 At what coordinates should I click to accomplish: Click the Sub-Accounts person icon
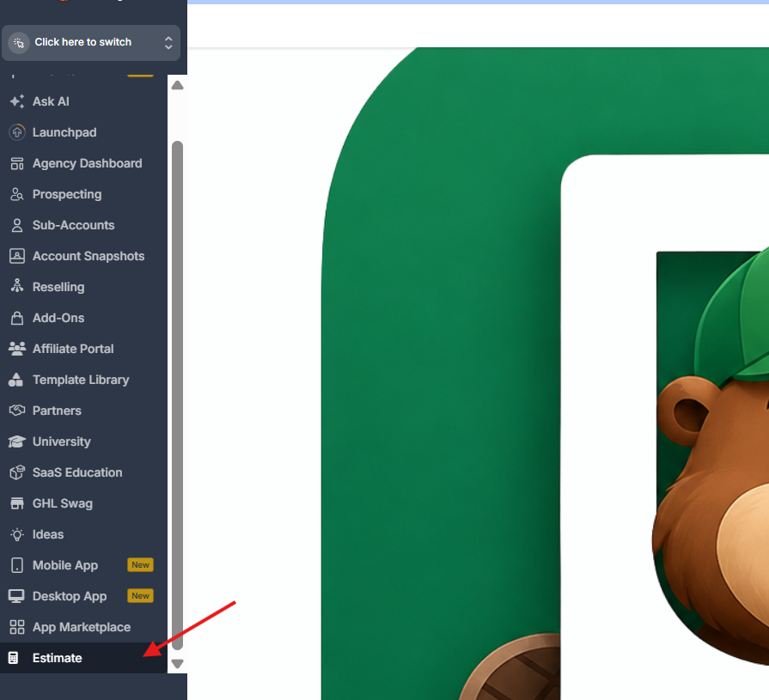click(17, 225)
